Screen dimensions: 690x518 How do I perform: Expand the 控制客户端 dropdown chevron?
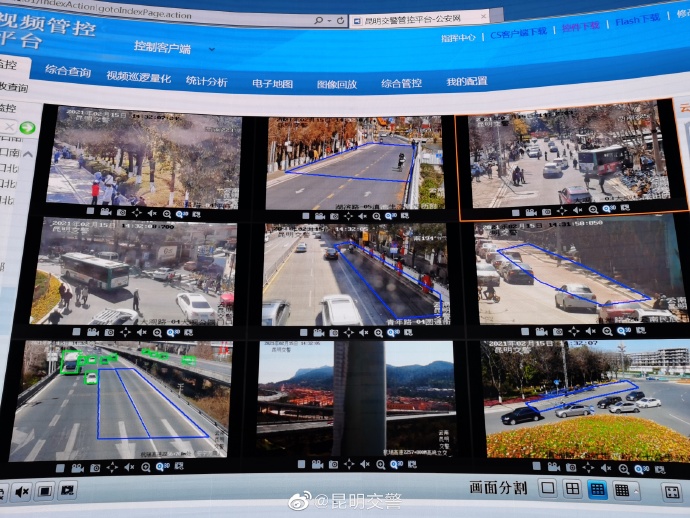click(x=211, y=49)
